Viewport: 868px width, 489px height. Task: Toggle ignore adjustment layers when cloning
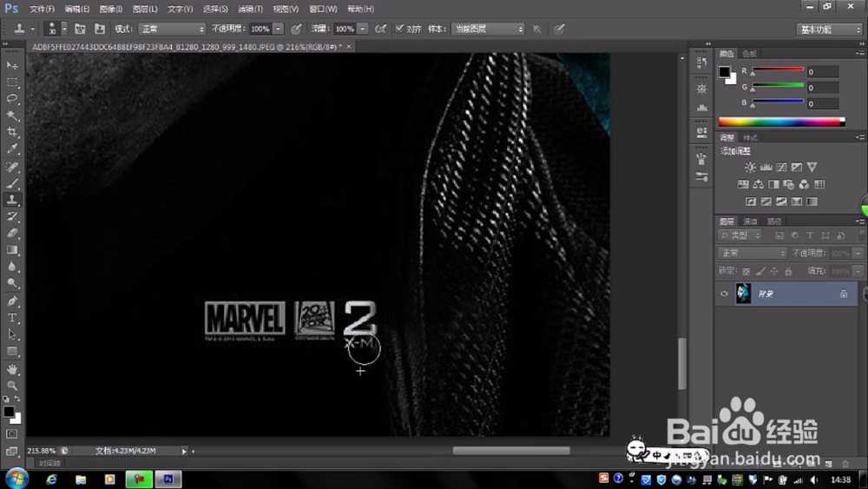(x=536, y=29)
